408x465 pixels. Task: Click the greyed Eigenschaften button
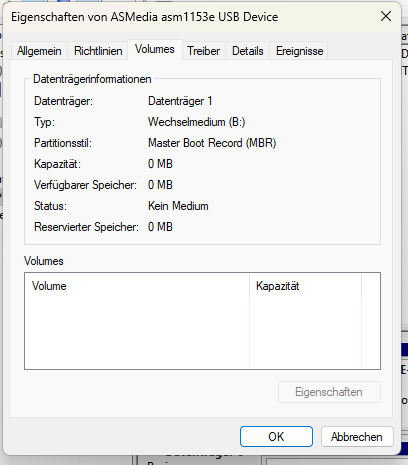329,392
